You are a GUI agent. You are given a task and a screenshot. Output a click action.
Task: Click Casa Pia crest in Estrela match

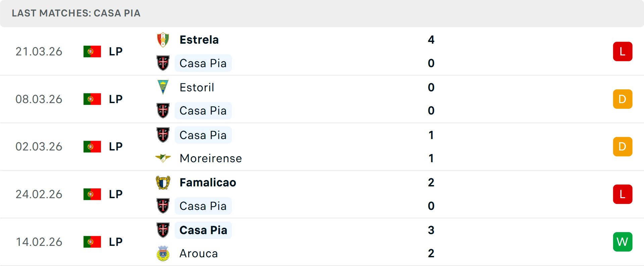click(x=163, y=63)
